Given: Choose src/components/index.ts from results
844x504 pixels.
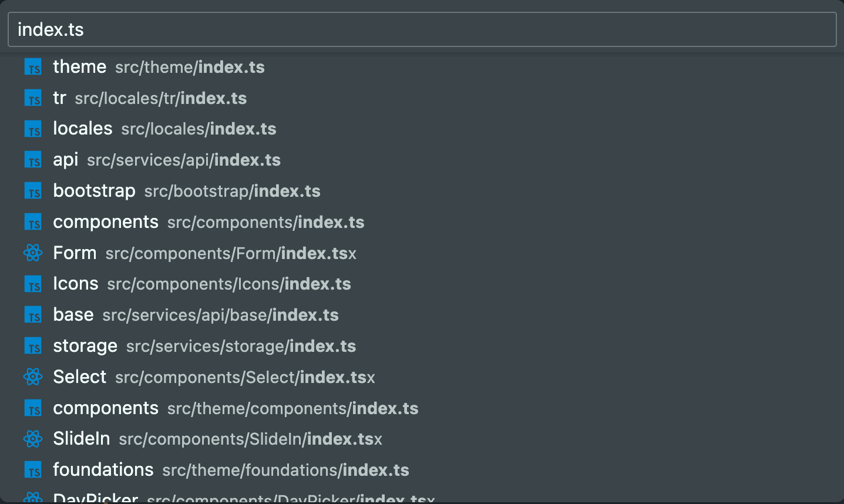Looking at the screenshot, I should pos(209,222).
